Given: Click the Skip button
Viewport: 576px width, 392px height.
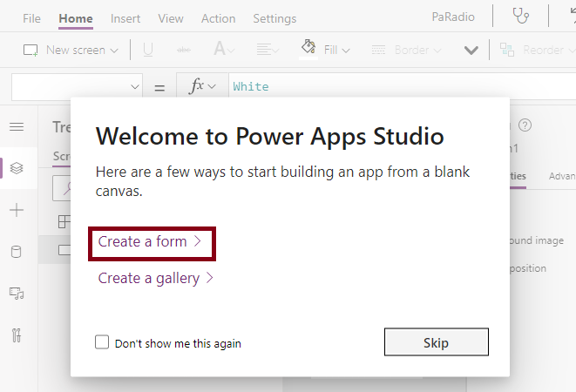Looking at the screenshot, I should click(x=437, y=342).
